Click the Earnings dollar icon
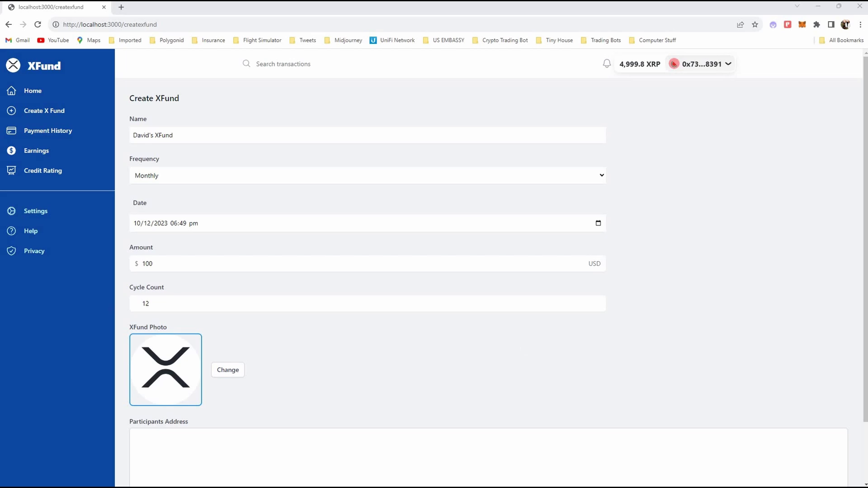Viewport: 868px width, 488px height. 12,150
